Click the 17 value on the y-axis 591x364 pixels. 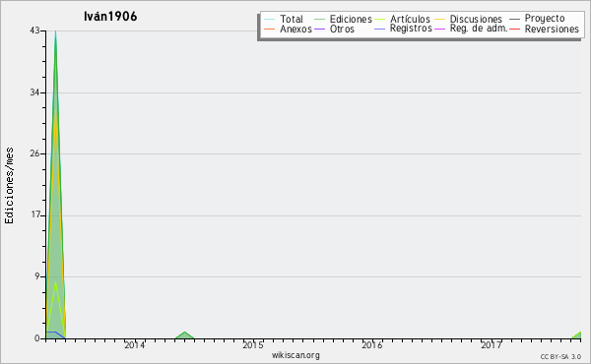35,215
